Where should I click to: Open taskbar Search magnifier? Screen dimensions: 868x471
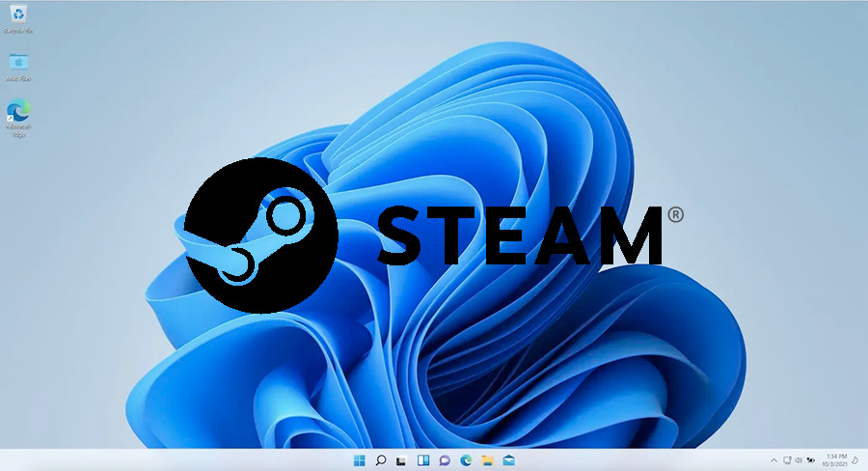click(x=380, y=460)
